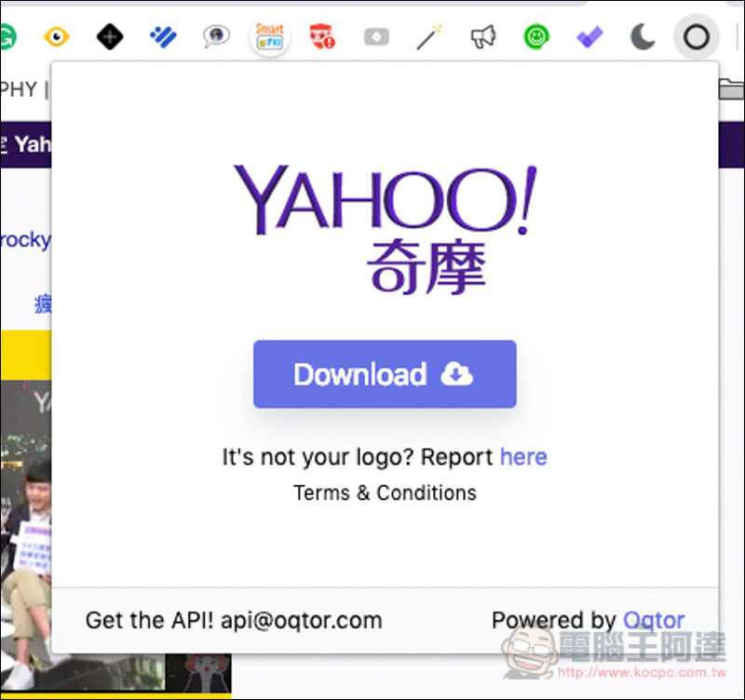Click the rocky link on background page
Image resolution: width=745 pixels, height=700 pixels.
(x=25, y=240)
